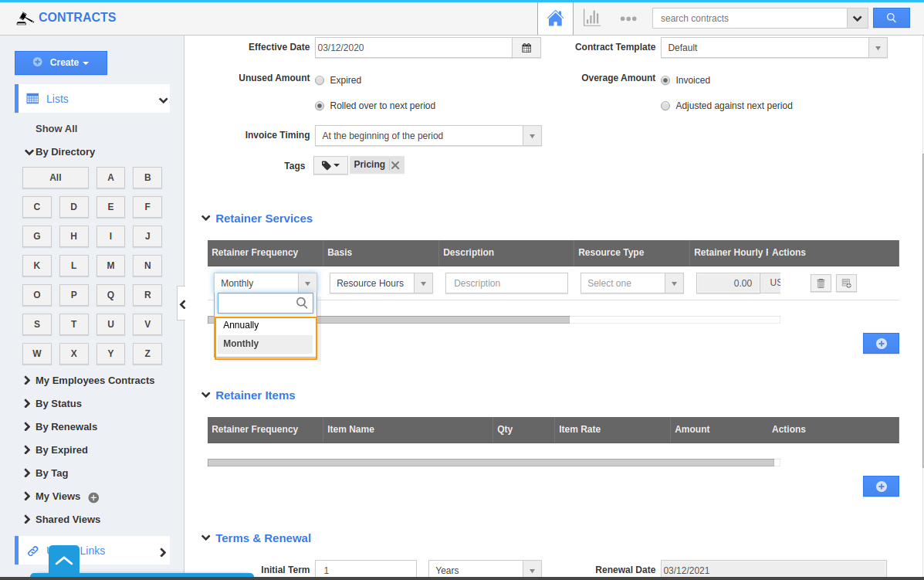Select Invoiced for Overage Amount
The height and width of the screenshot is (580, 924).
point(665,80)
